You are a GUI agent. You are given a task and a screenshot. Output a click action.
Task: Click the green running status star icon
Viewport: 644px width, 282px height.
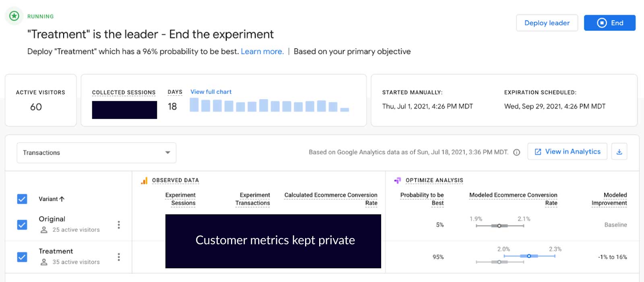click(x=14, y=16)
